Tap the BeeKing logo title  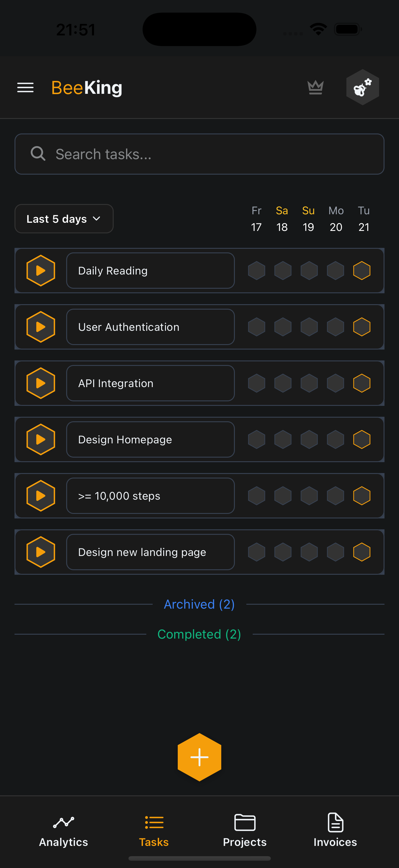coord(87,87)
